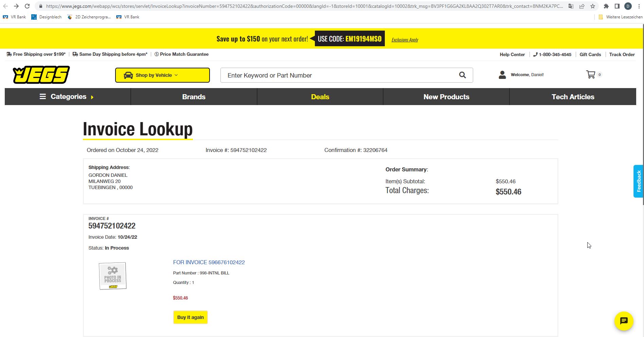This screenshot has height=337, width=644.
Task: Go to the Tech Articles section
Action: 573,97
